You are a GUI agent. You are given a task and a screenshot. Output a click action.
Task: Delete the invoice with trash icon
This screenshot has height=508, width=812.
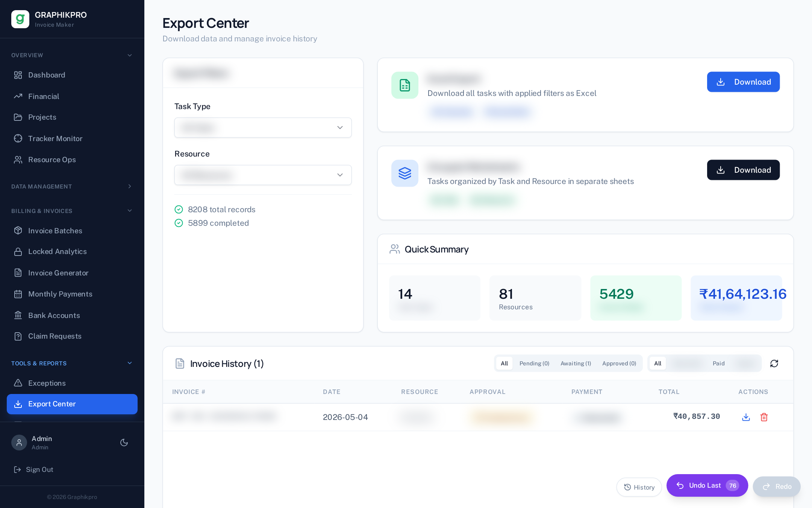[764, 417]
